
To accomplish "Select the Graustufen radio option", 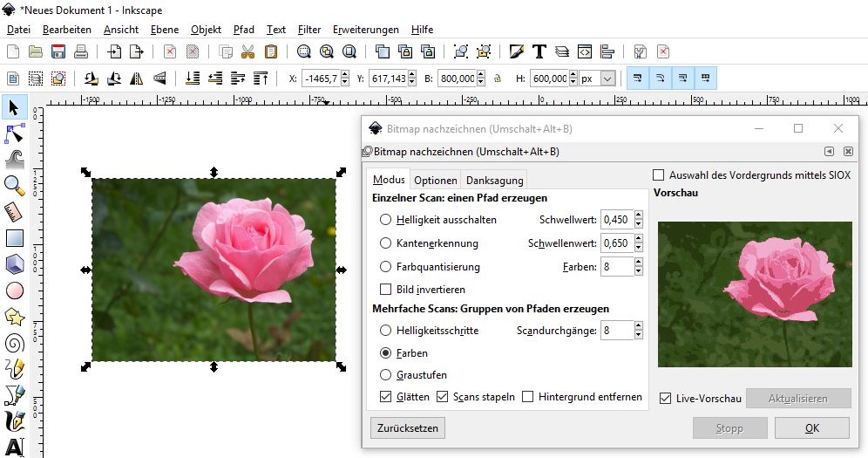I will [x=386, y=375].
